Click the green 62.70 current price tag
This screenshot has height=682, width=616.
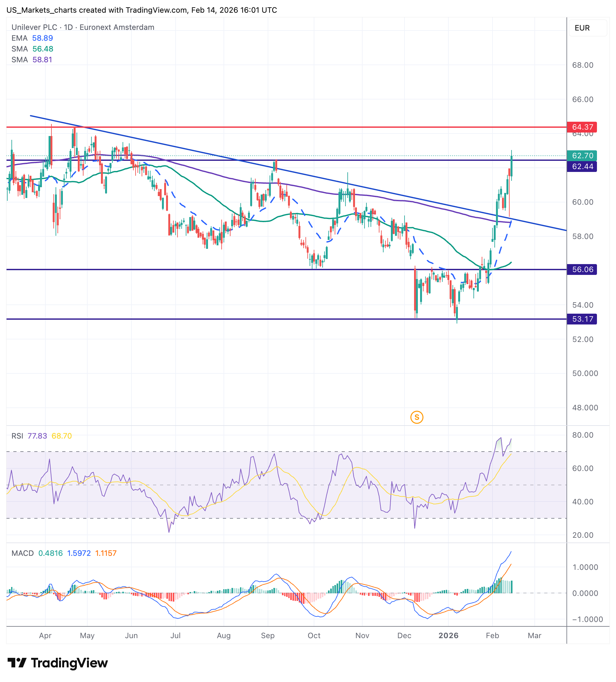click(582, 156)
